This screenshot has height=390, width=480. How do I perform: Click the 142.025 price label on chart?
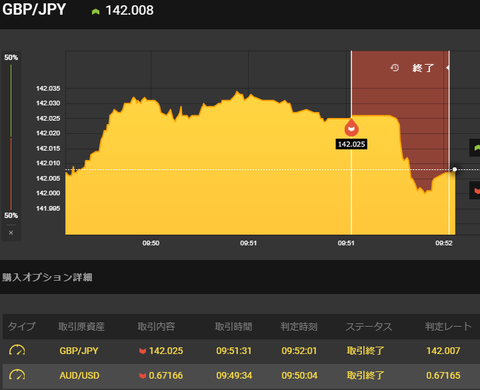coord(351,144)
